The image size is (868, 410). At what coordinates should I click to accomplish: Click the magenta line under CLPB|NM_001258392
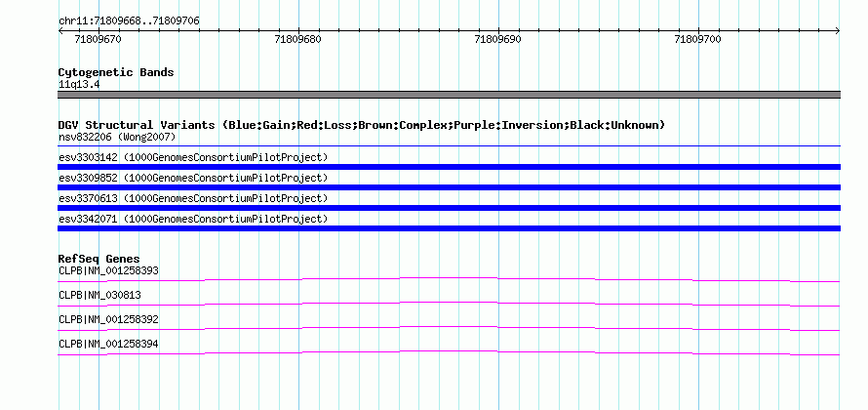click(449, 329)
